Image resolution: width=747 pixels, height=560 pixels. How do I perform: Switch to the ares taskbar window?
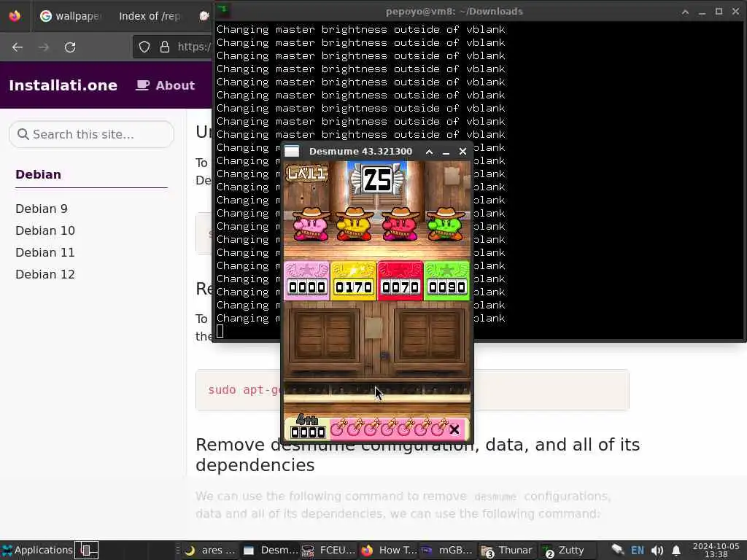(x=210, y=550)
